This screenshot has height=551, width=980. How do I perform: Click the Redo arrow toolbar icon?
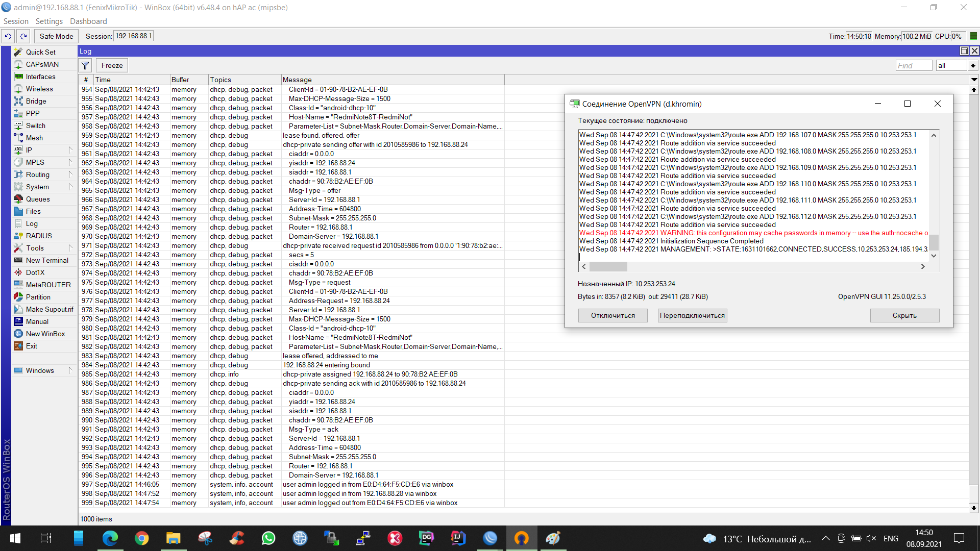click(23, 36)
